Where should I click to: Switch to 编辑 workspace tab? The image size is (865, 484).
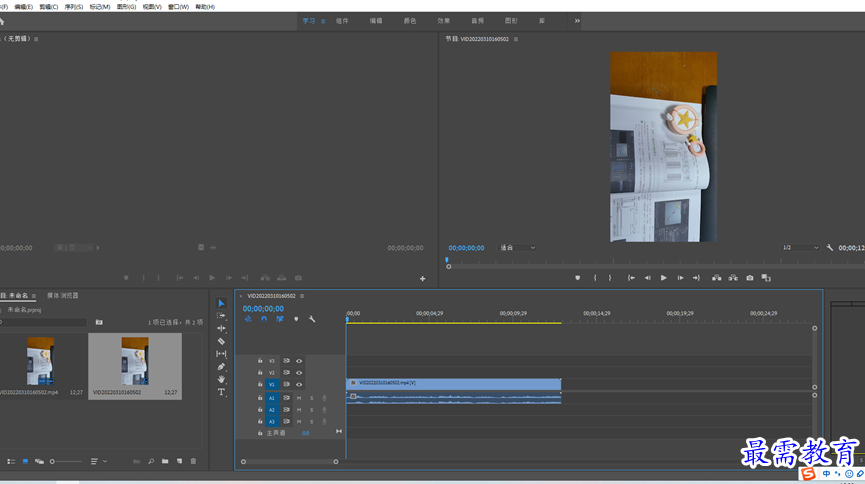(x=376, y=21)
